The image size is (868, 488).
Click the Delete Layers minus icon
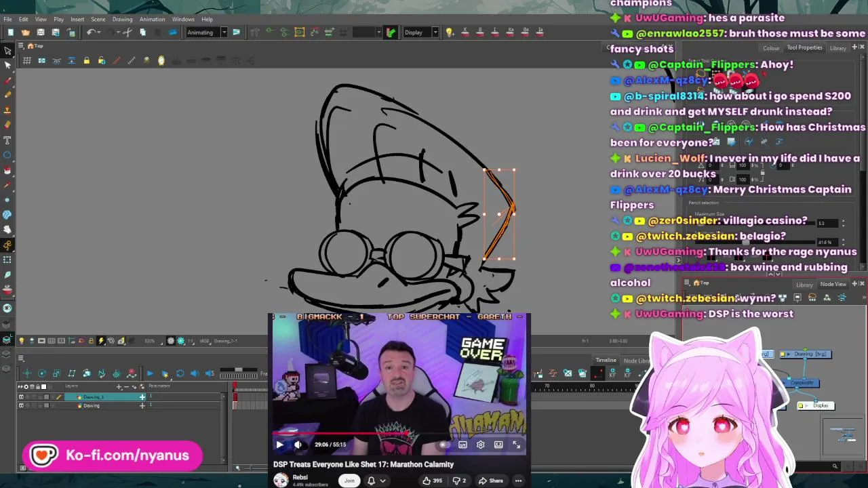point(126,386)
